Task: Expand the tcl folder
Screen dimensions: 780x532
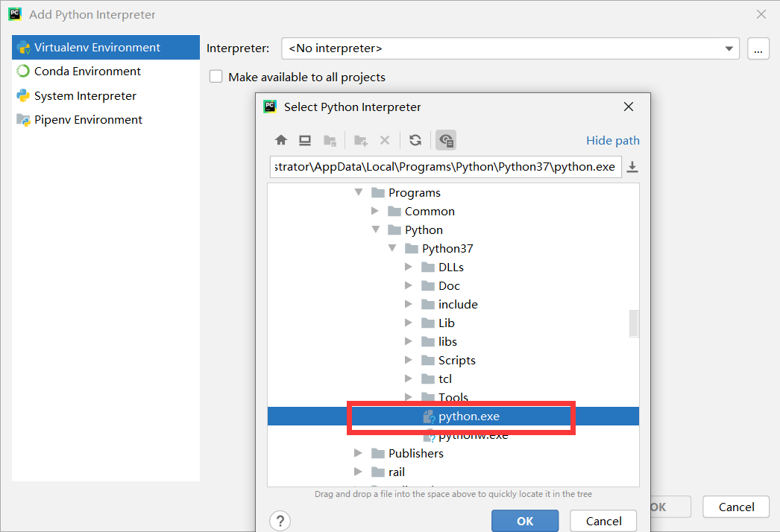Action: tap(409, 379)
